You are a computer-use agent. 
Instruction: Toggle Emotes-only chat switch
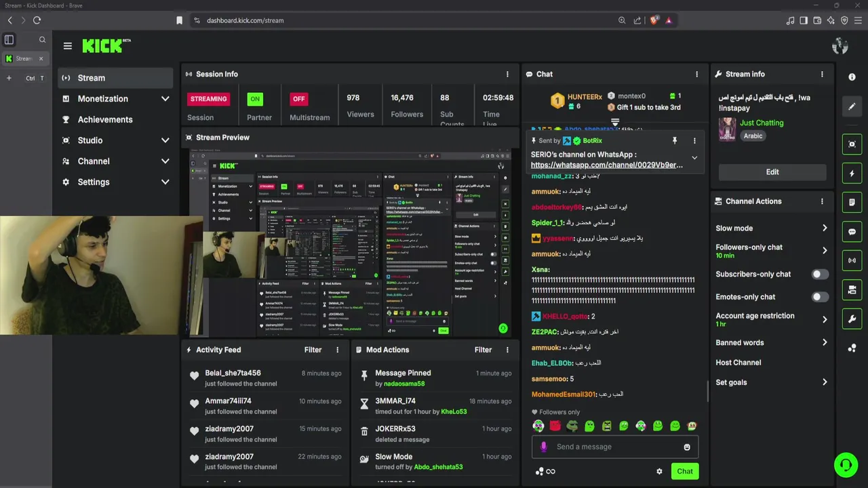click(x=819, y=297)
